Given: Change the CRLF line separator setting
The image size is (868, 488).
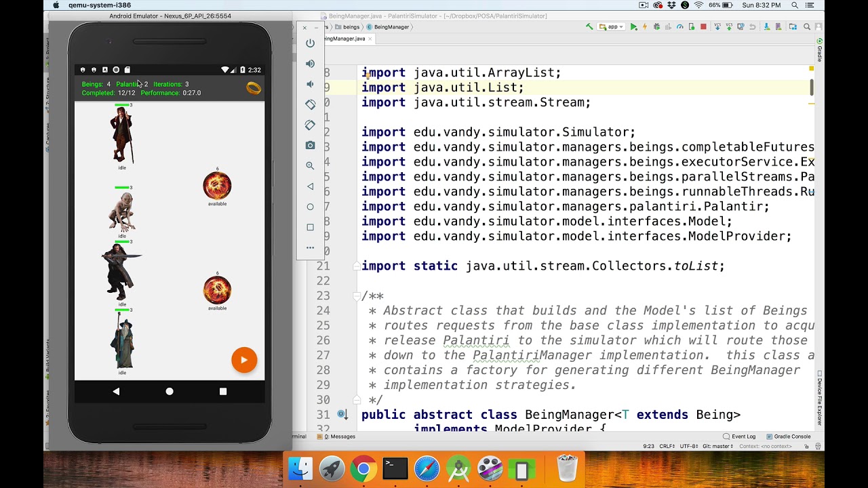Looking at the screenshot, I should [668, 446].
